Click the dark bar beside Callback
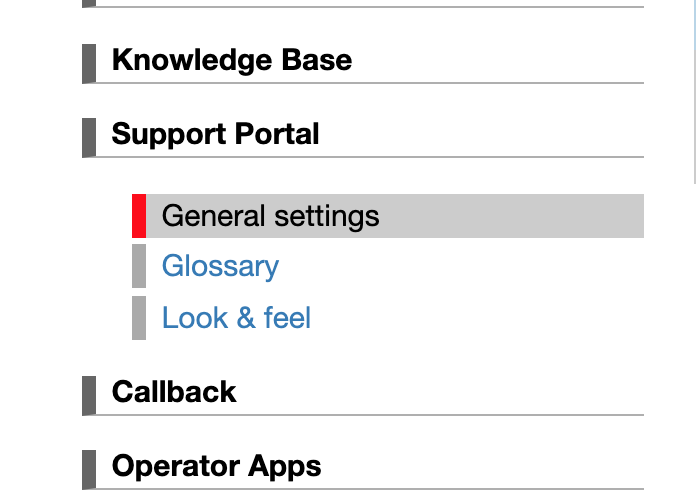 tap(89, 394)
